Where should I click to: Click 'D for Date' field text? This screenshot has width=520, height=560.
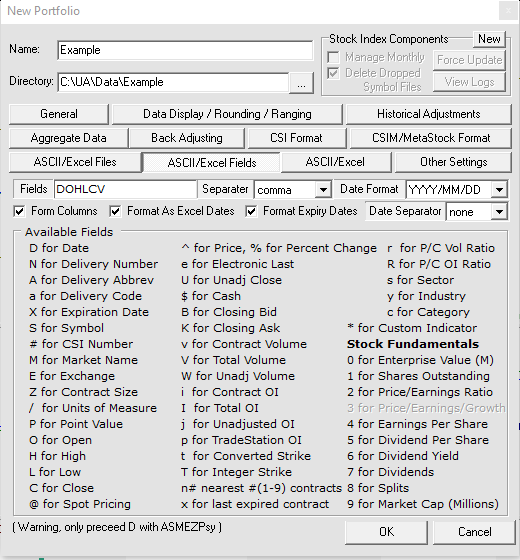point(59,248)
